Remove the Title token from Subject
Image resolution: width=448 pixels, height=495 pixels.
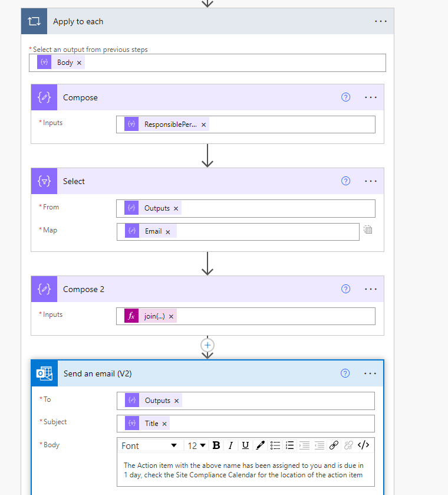(164, 424)
